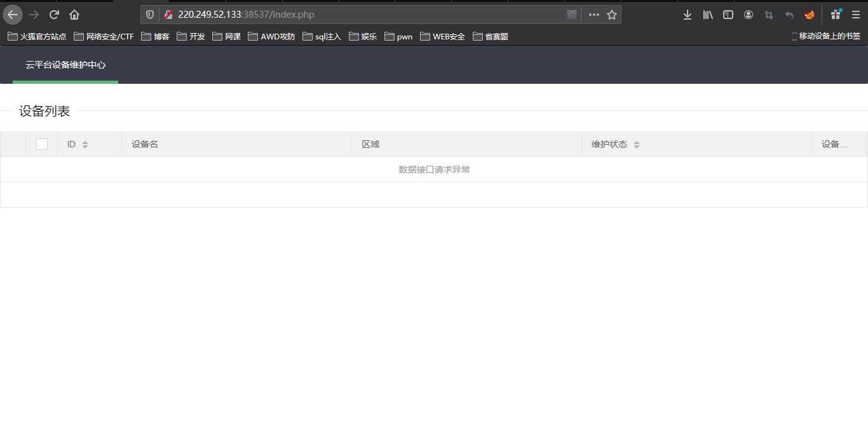Open the downloads panel
The height and width of the screenshot is (440, 868).
pyautogui.click(x=688, y=15)
